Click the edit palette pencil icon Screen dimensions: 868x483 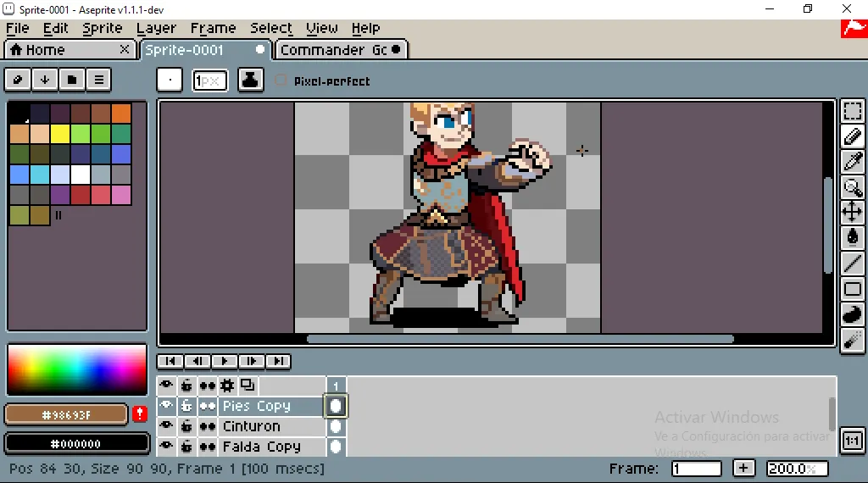(18, 80)
